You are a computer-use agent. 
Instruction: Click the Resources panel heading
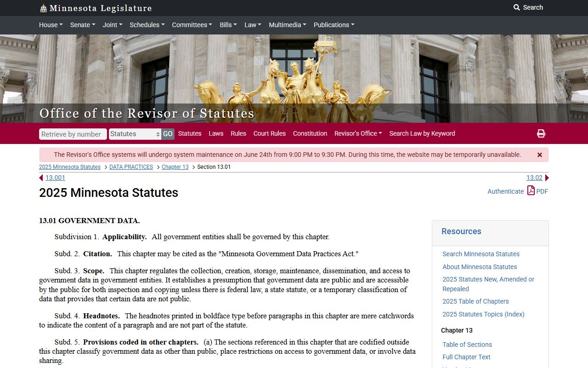pyautogui.click(x=461, y=231)
